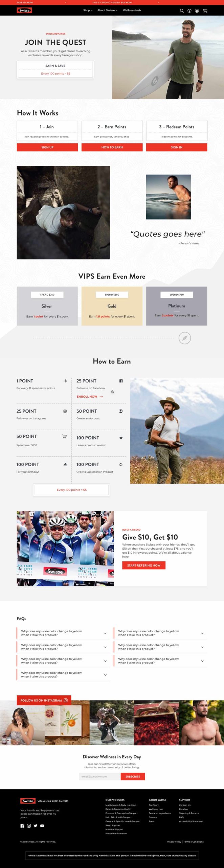Click the compass icon below VIP tiers
The height and width of the screenshot is (868, 224).
tap(185, 338)
